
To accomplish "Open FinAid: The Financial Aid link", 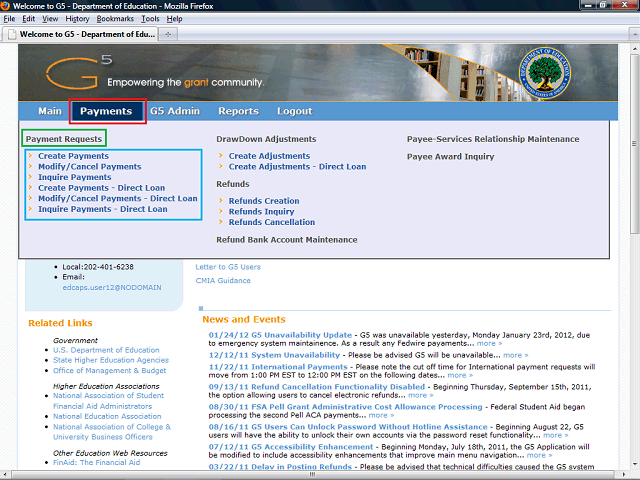I will tap(96, 462).
